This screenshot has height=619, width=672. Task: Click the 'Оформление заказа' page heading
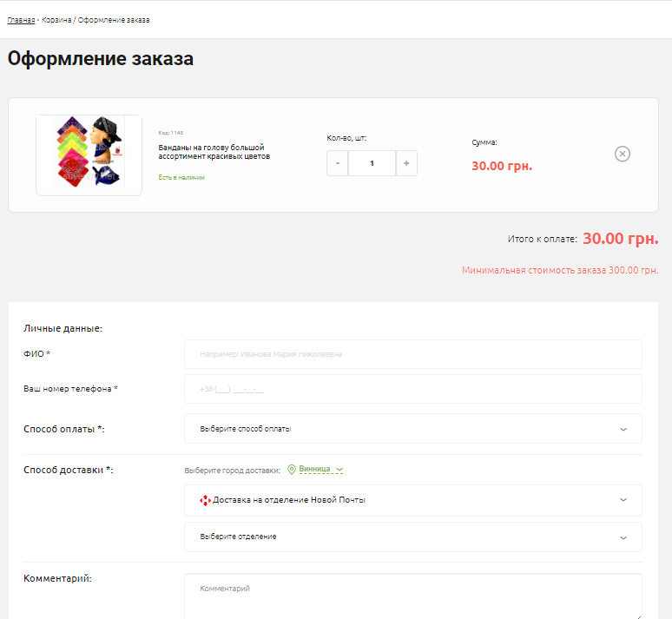pyautogui.click(x=101, y=59)
